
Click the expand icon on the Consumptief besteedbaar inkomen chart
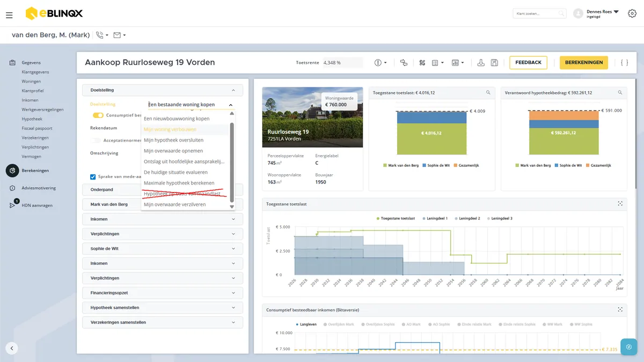tap(620, 310)
